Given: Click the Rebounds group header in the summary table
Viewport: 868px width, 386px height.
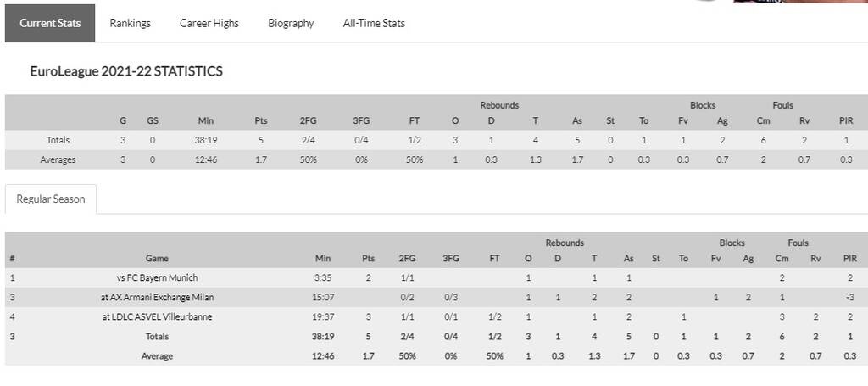Looking at the screenshot, I should point(499,105).
